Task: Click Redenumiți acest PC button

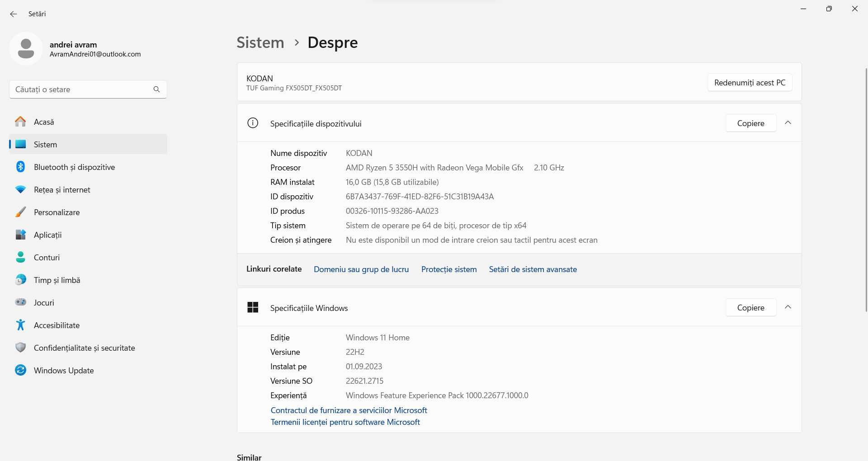Action: pyautogui.click(x=750, y=82)
